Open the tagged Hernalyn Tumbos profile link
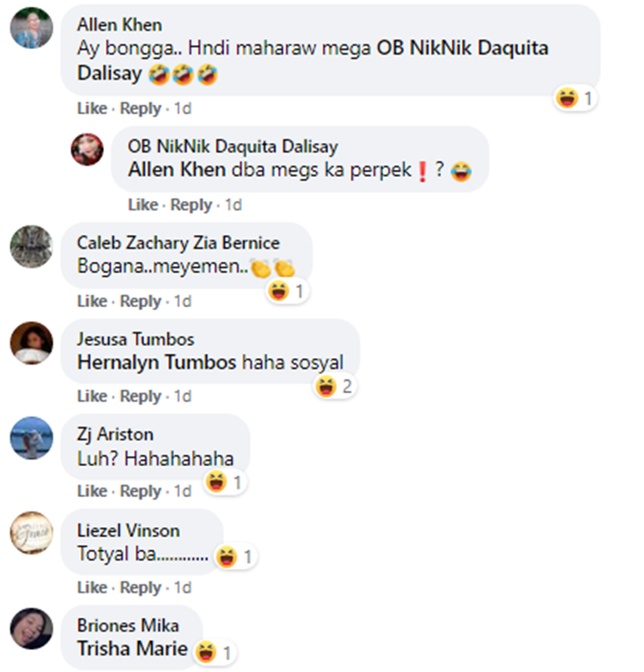The height and width of the screenshot is (672, 644). (x=157, y=362)
